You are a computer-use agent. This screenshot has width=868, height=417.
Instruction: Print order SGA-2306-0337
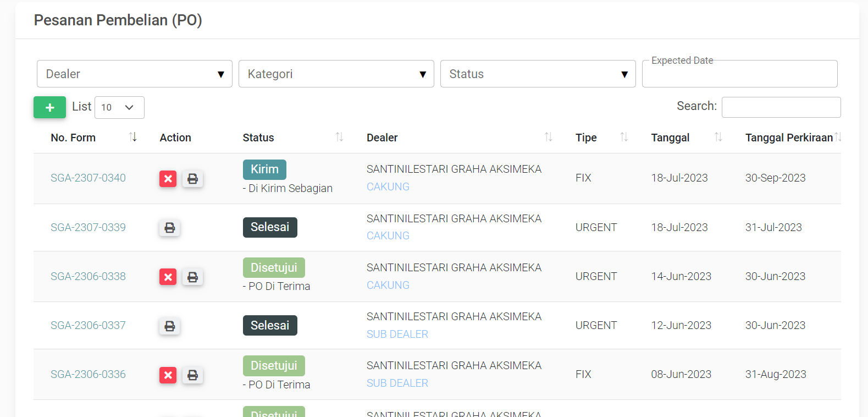tap(170, 326)
